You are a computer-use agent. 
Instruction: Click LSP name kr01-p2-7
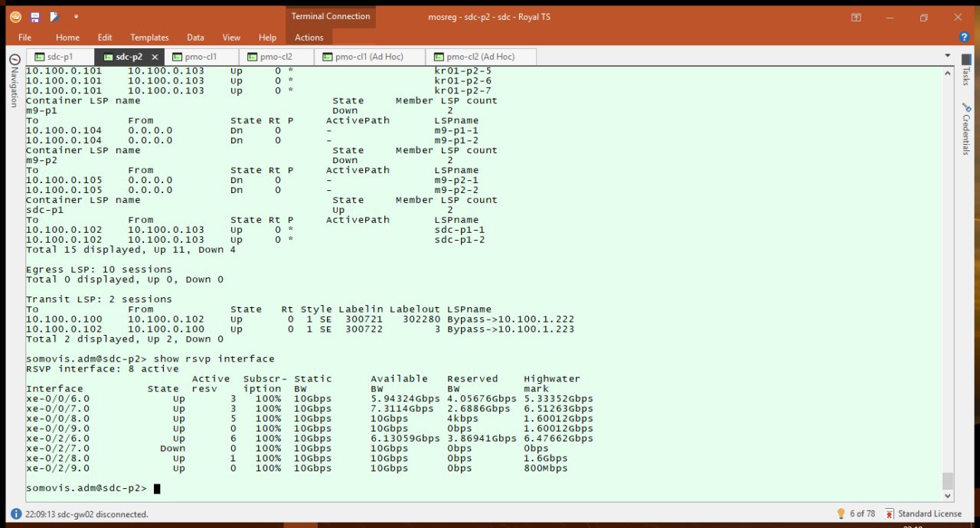click(x=463, y=90)
